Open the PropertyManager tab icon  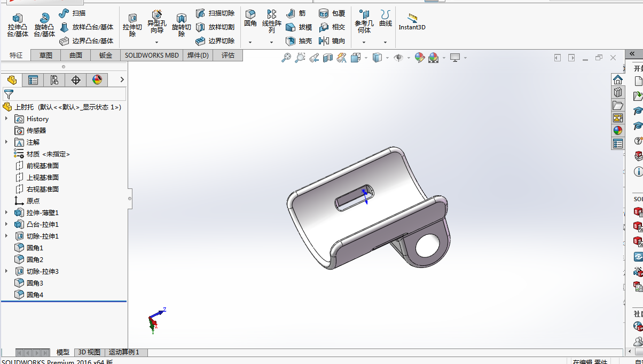point(33,80)
